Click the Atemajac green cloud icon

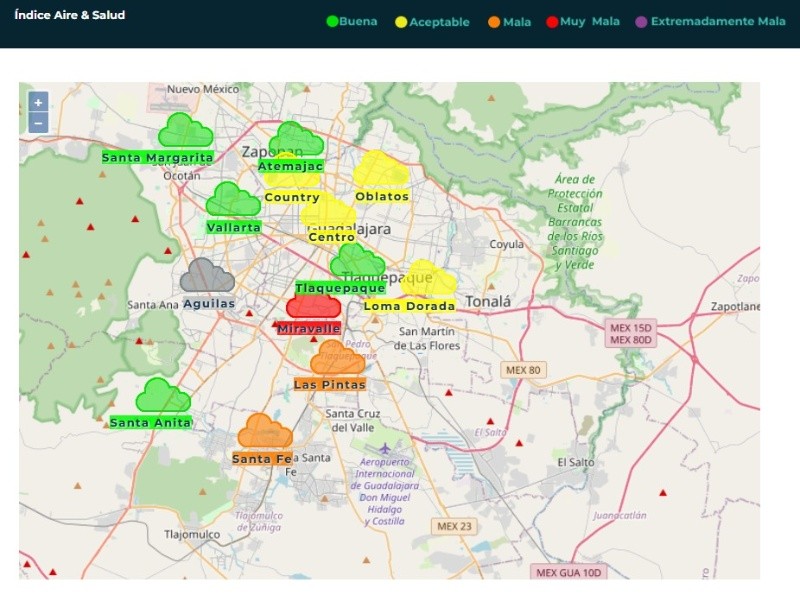[x=297, y=139]
